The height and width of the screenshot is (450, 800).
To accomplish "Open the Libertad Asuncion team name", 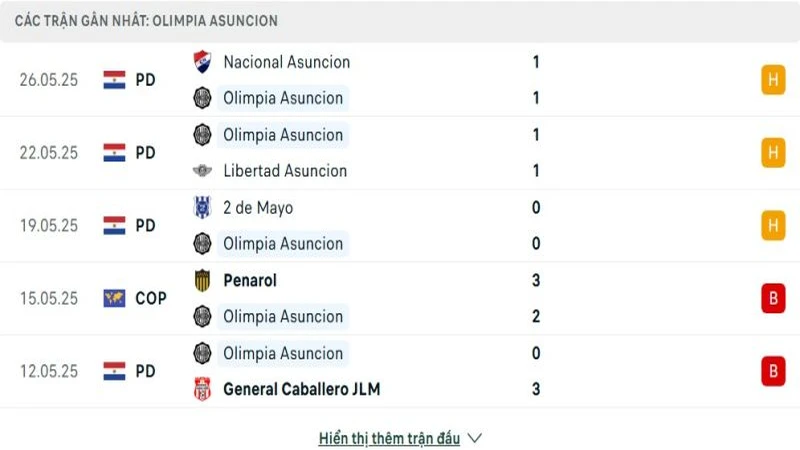I will (285, 171).
